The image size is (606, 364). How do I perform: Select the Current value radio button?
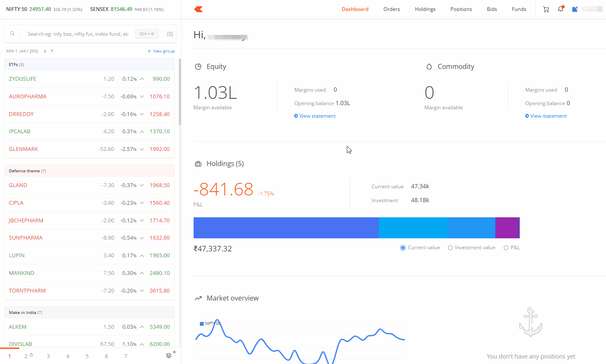pyautogui.click(x=403, y=248)
